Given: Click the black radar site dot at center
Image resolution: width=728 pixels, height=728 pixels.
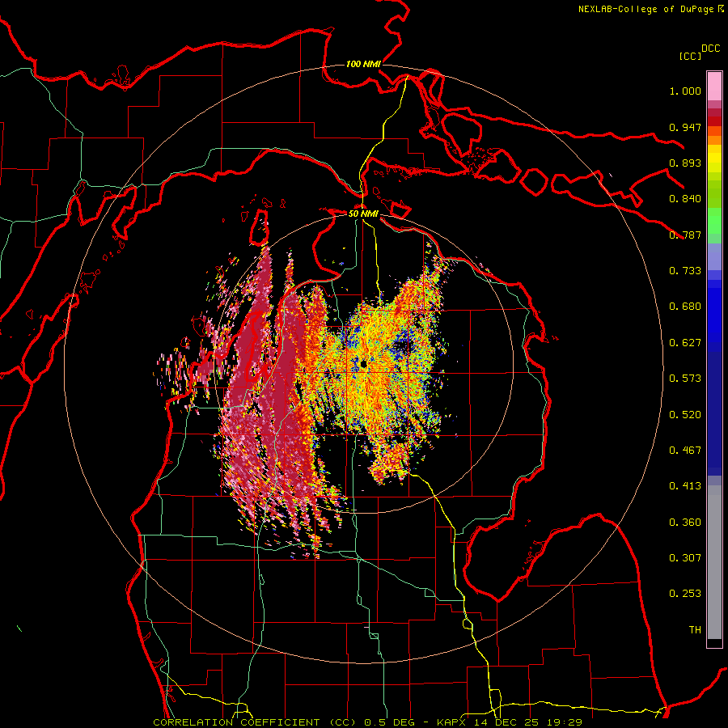Looking at the screenshot, I should point(363,364).
